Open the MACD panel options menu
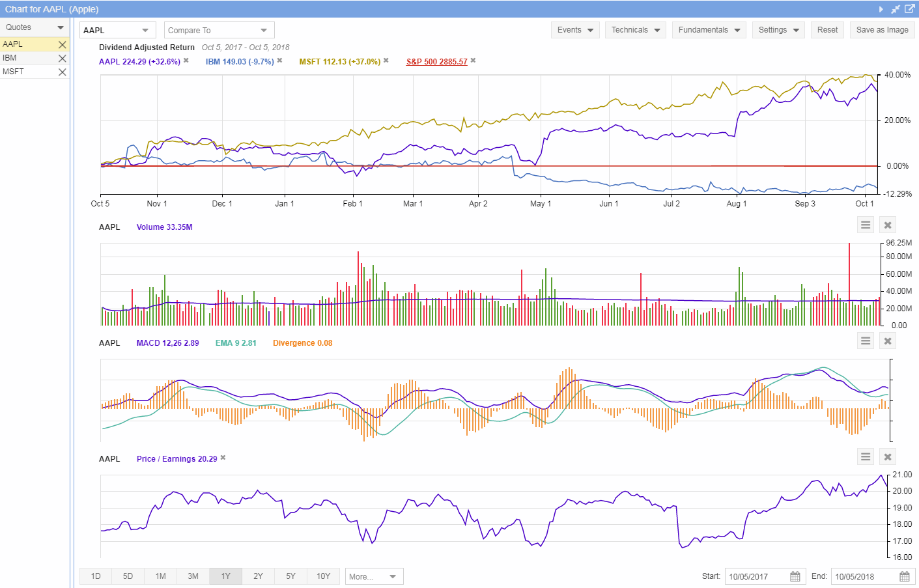The width and height of the screenshot is (919, 588). (x=866, y=341)
